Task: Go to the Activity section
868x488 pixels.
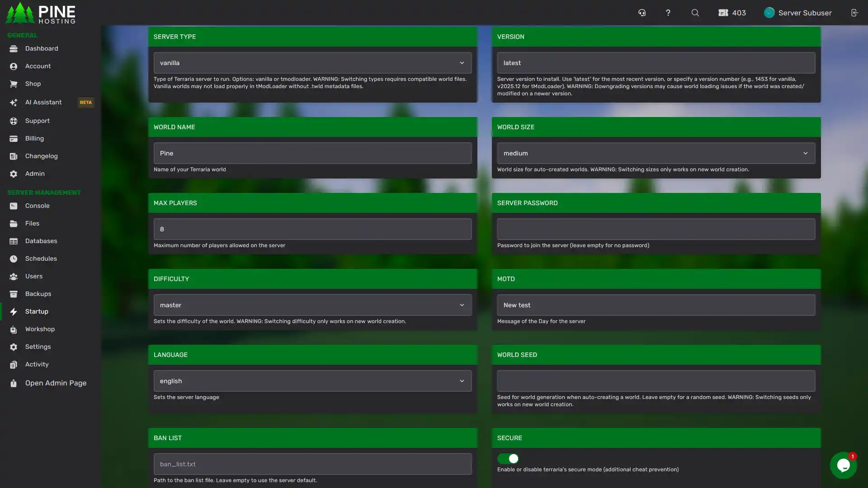Action: 37,365
